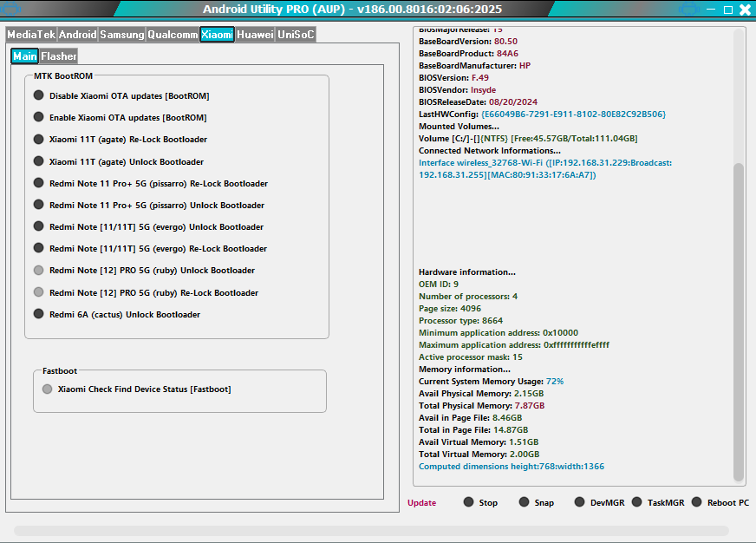This screenshot has width=756, height=543.
Task: Open the Huawei tab
Action: 255,34
